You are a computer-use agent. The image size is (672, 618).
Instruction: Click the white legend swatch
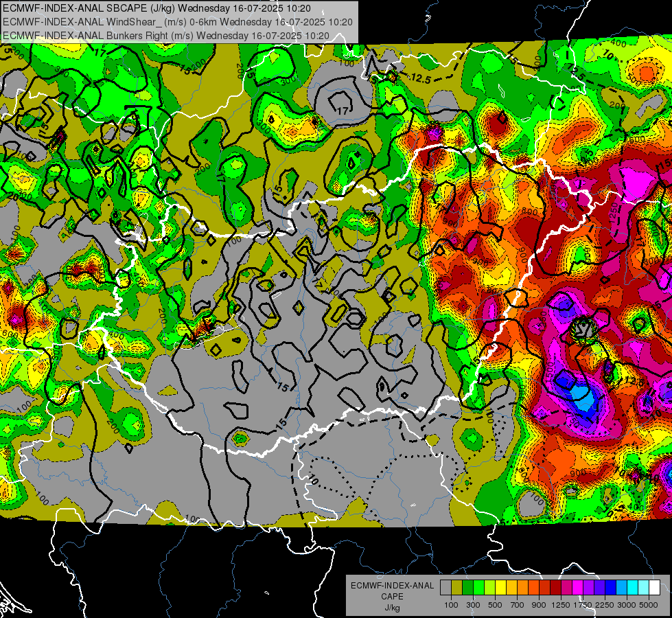point(654,588)
